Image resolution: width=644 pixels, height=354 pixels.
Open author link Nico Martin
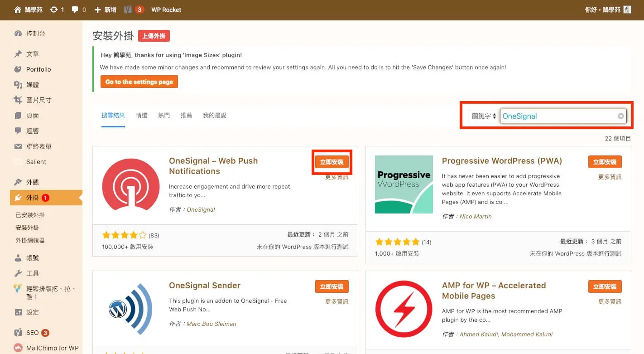tap(476, 216)
